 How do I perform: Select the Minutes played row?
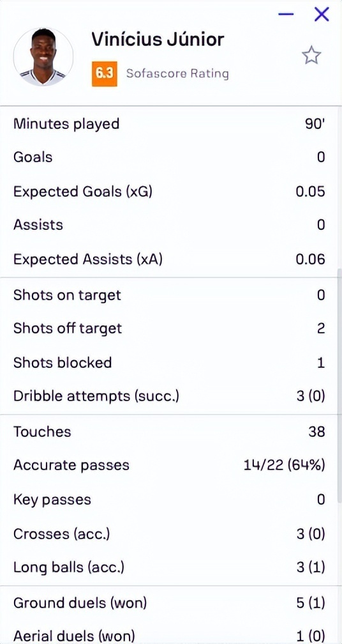pos(169,124)
